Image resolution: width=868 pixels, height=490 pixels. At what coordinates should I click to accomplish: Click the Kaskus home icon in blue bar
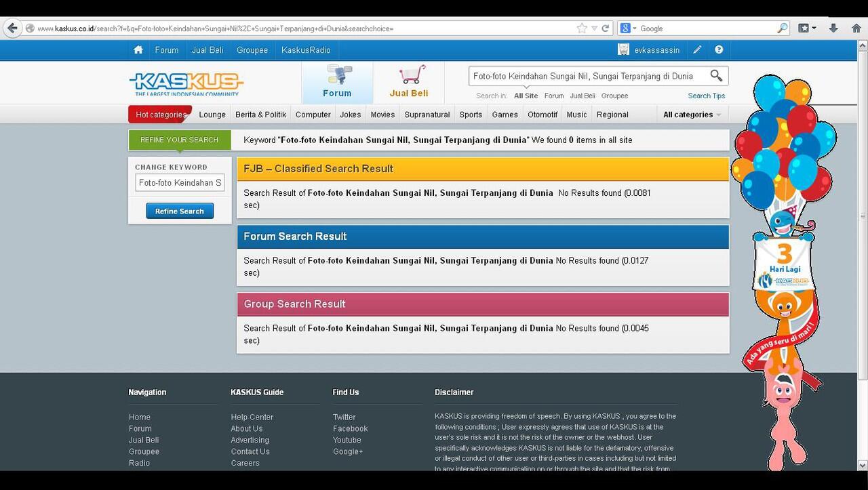(138, 49)
